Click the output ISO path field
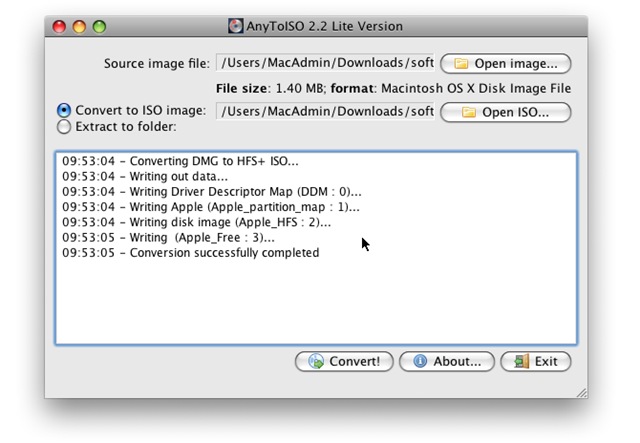The height and width of the screenshot is (443, 640). (325, 111)
